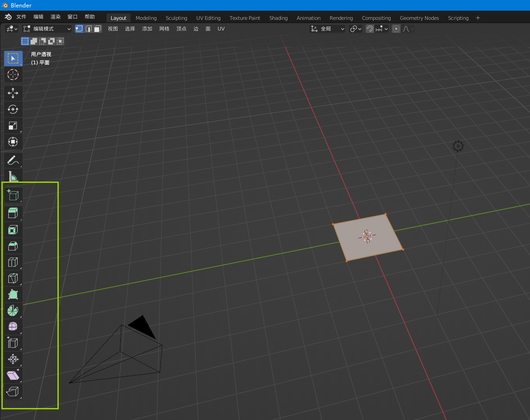Switch to the Sculpting workspace tab
This screenshot has height=420, width=530.
click(176, 18)
